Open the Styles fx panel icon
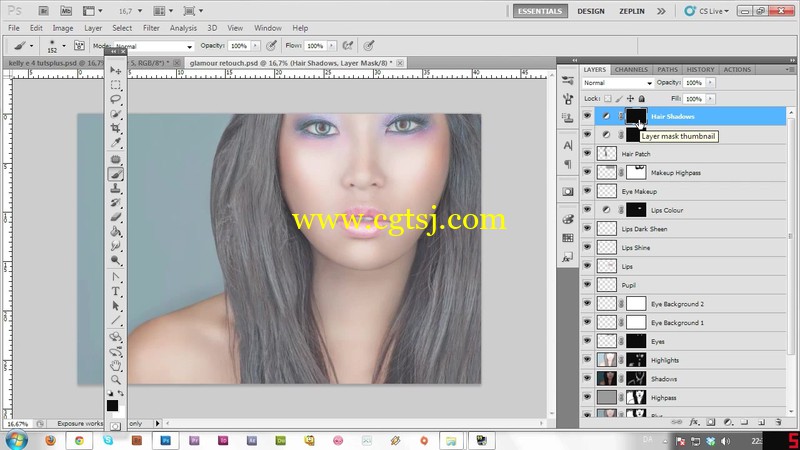The image size is (800, 450). 567,258
